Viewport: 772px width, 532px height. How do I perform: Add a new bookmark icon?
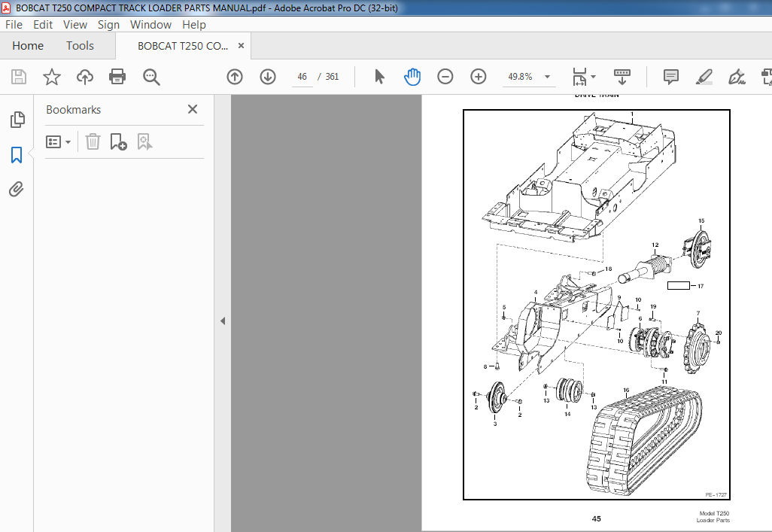coord(118,142)
